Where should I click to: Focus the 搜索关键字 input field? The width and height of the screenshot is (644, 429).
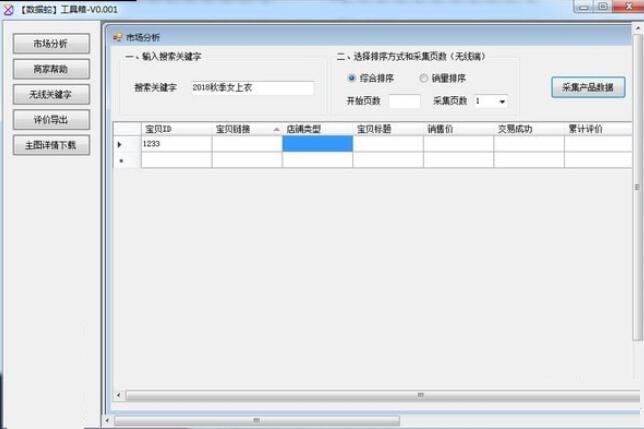(253, 87)
